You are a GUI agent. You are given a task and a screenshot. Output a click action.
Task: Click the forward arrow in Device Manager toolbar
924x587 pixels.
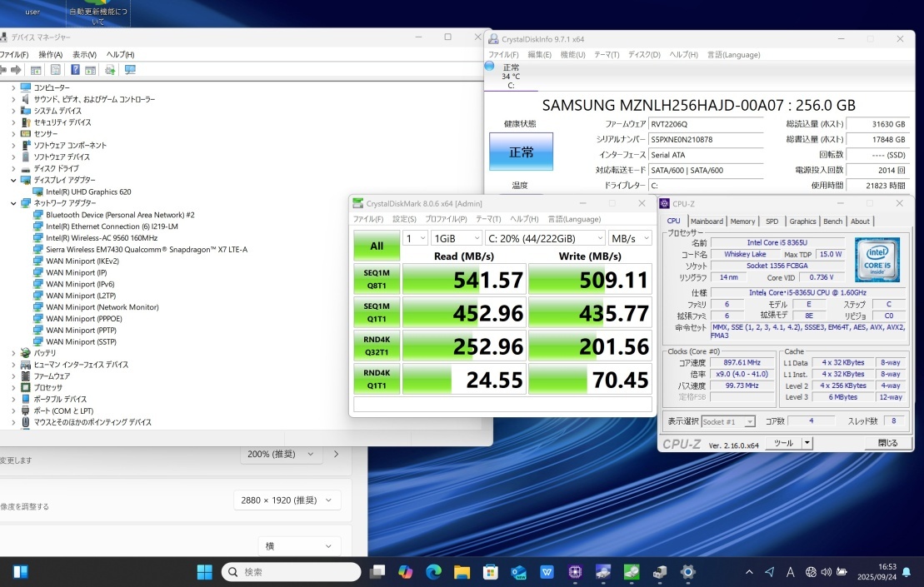[x=16, y=70]
